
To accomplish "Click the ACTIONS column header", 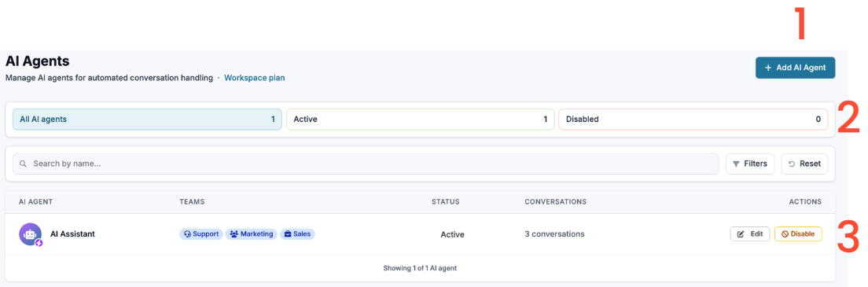I will pyautogui.click(x=805, y=201).
